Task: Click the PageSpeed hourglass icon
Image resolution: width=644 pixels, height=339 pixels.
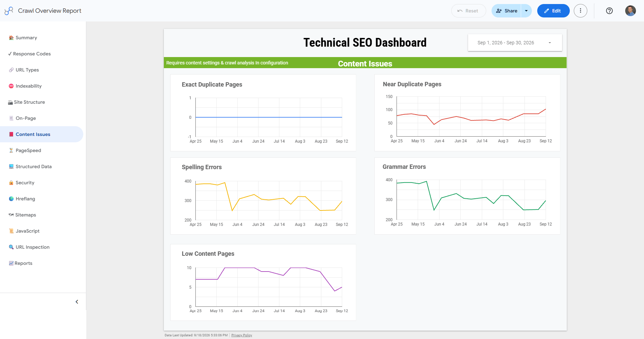Action: pos(11,150)
